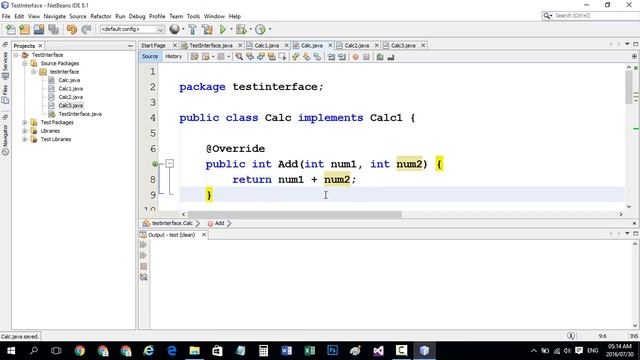This screenshot has height=360, width=640.
Task: Toggle Rectangular Selection in editor toolbar
Action: 282,57
